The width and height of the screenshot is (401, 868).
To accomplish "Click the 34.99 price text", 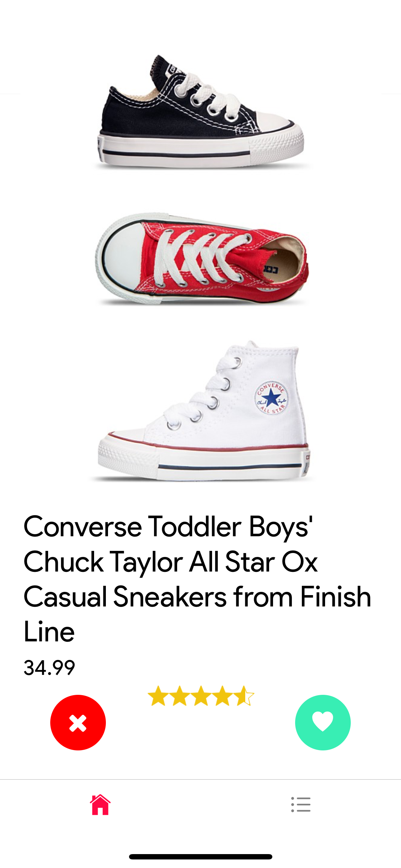I will coord(50,668).
